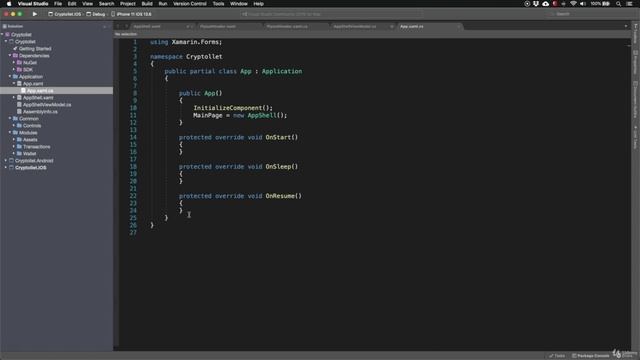Open the Notification Center icon
Image resolution: width=640 pixels, height=360 pixels.
[x=629, y=4]
